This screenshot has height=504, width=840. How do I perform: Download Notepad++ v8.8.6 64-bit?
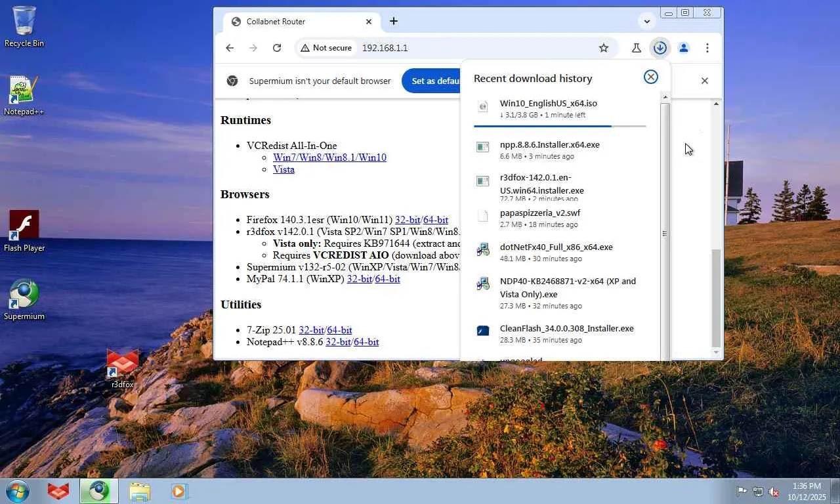pos(366,342)
